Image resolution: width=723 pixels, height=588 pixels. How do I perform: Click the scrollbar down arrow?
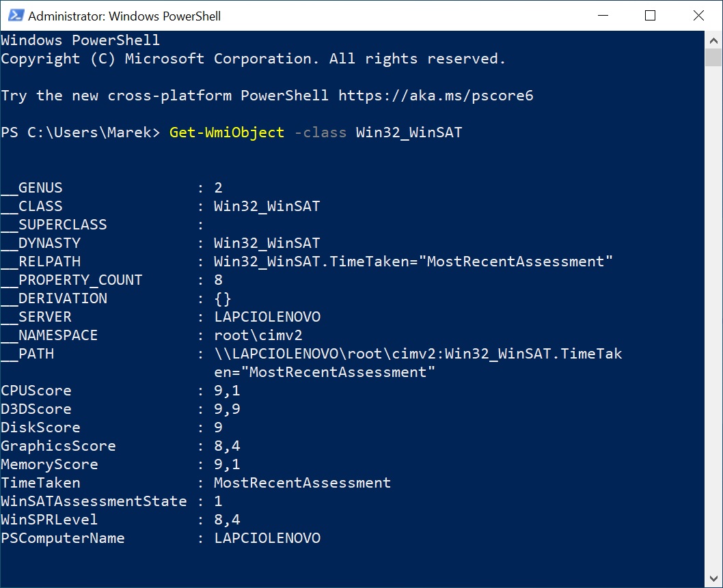pyautogui.click(x=715, y=578)
